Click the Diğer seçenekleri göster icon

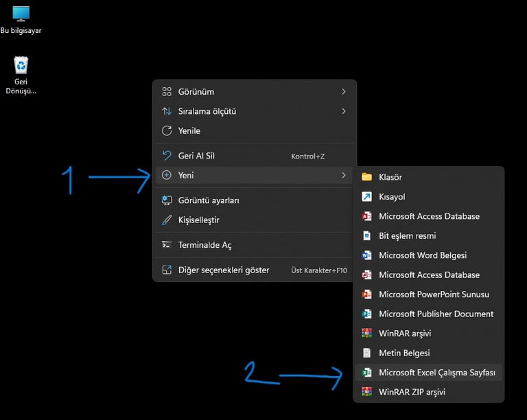click(x=167, y=270)
